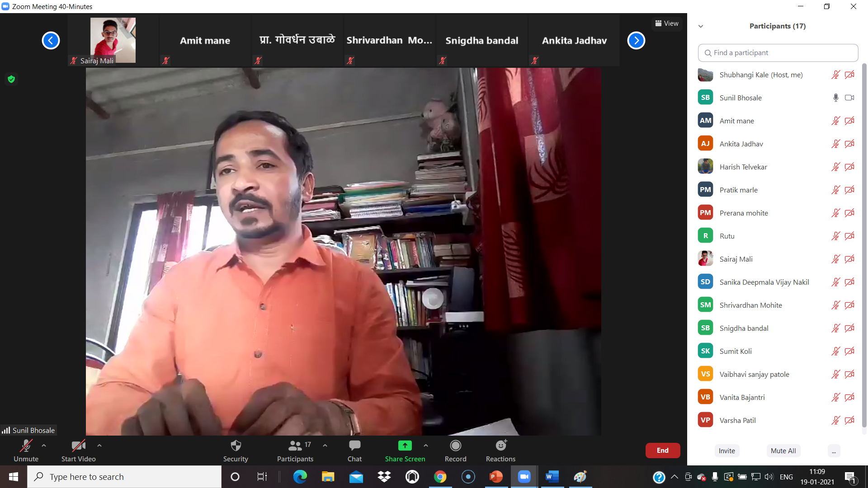Click the red End meeting button
Image resolution: width=868 pixels, height=488 pixels.
[662, 450]
